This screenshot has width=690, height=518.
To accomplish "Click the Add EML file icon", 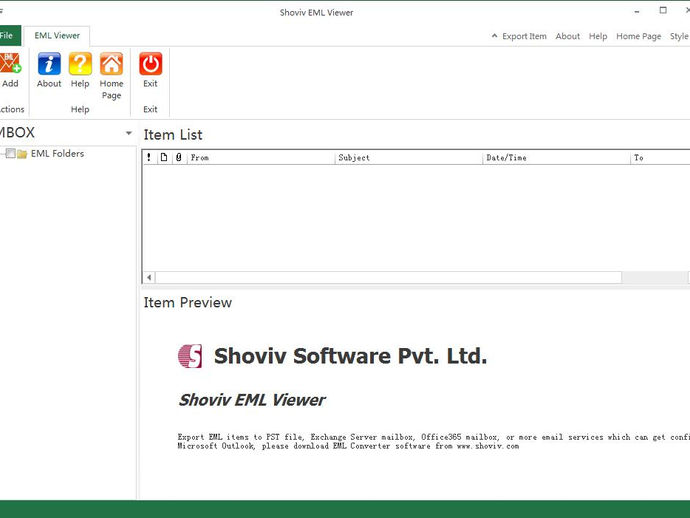I will point(10,63).
